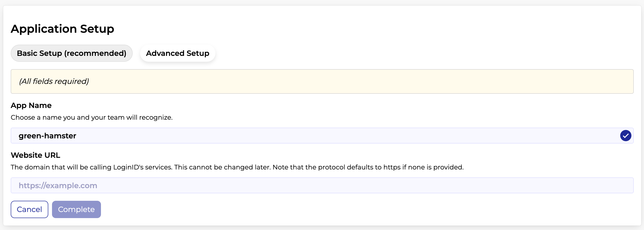Image resolution: width=644 pixels, height=230 pixels.
Task: Click the LoginID's services domain description text
Action: click(91, 167)
